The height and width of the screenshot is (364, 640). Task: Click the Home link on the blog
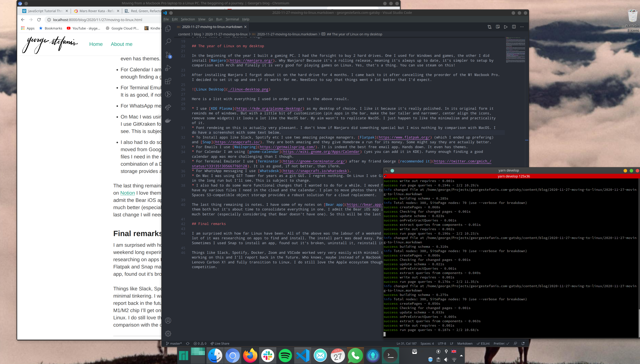(x=96, y=44)
